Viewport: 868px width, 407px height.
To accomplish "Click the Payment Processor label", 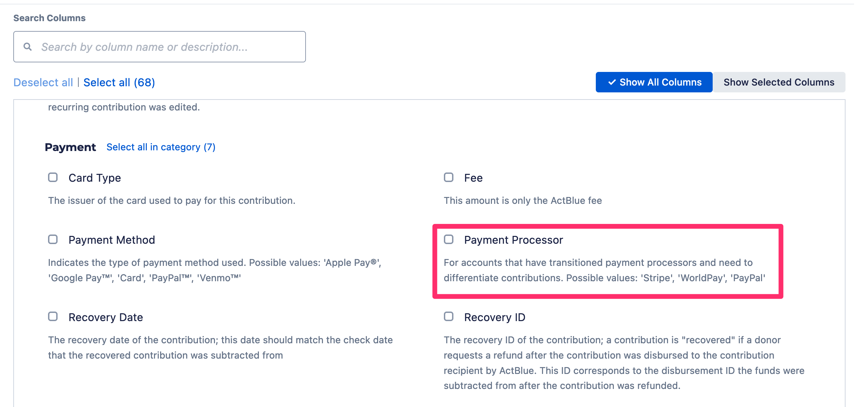I will click(513, 240).
